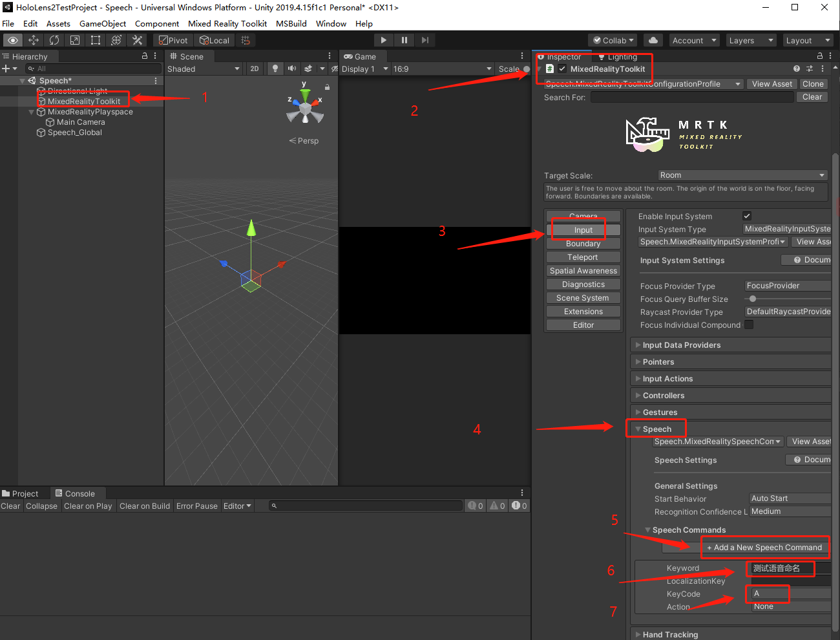
Task: Toggle scene effects icon
Action: 308,69
